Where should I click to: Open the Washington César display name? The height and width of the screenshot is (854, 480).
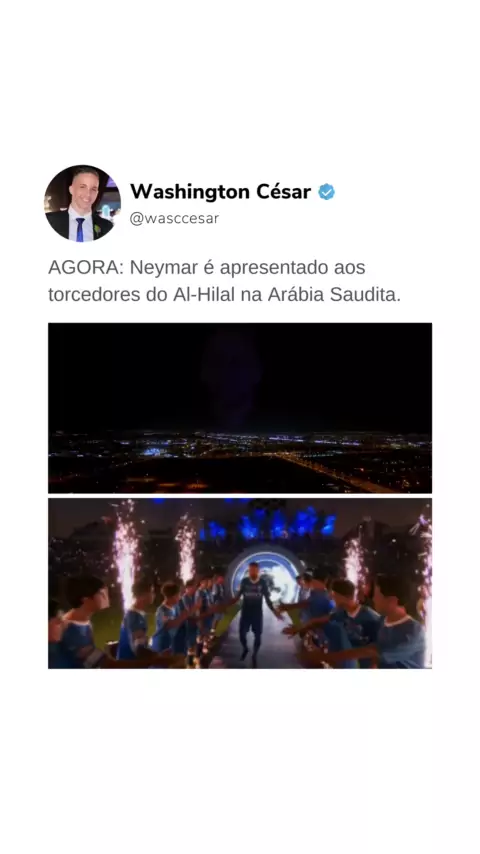click(x=220, y=192)
